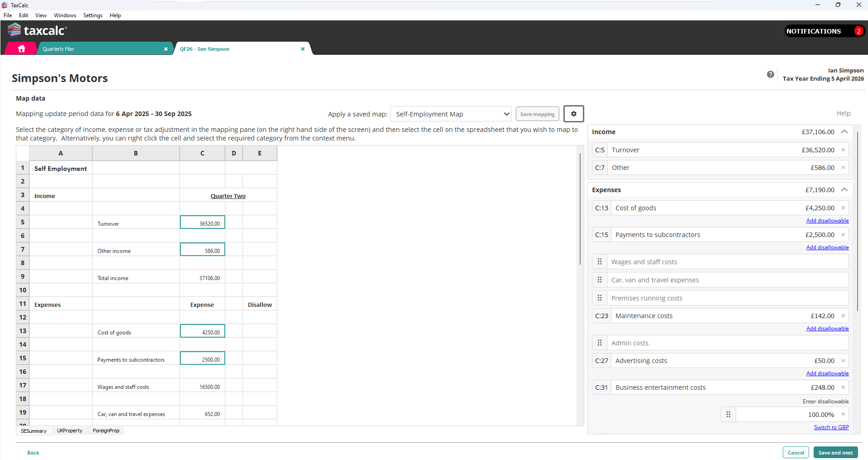Switch to the UKProperty sheet tab

point(70,431)
